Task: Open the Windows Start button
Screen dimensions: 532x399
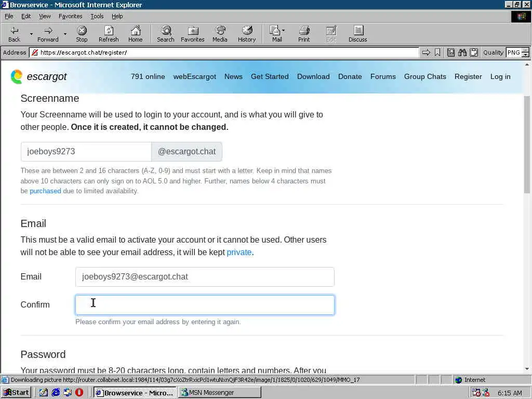Action: point(16,393)
